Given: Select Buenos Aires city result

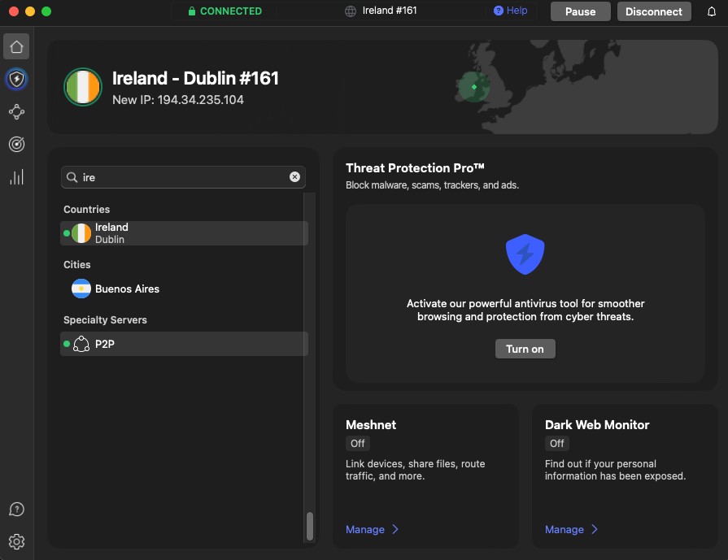Looking at the screenshot, I should (x=184, y=289).
